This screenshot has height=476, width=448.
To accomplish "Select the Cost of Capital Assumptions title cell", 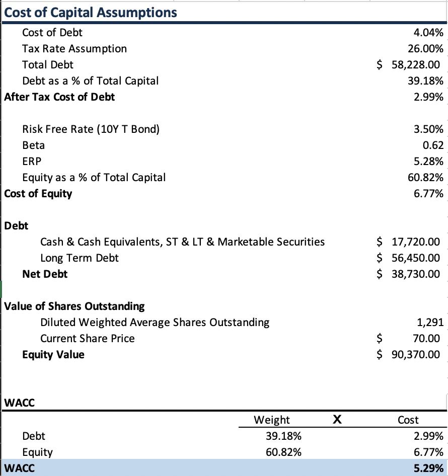I will (91, 12).
